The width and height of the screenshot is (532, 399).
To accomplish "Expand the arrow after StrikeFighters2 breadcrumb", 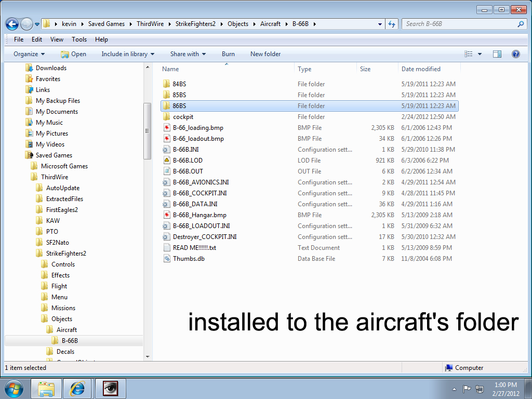I will point(221,24).
